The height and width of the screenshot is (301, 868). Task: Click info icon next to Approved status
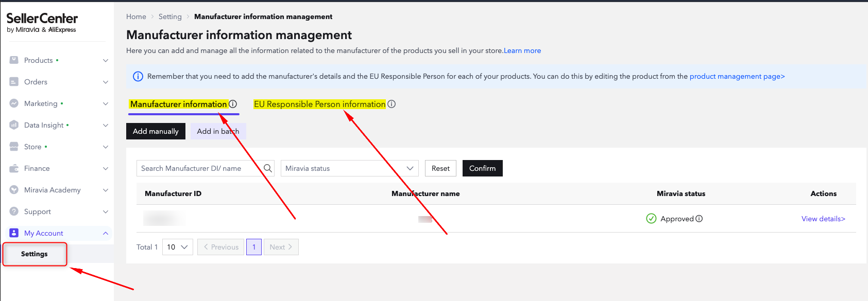pyautogui.click(x=699, y=219)
